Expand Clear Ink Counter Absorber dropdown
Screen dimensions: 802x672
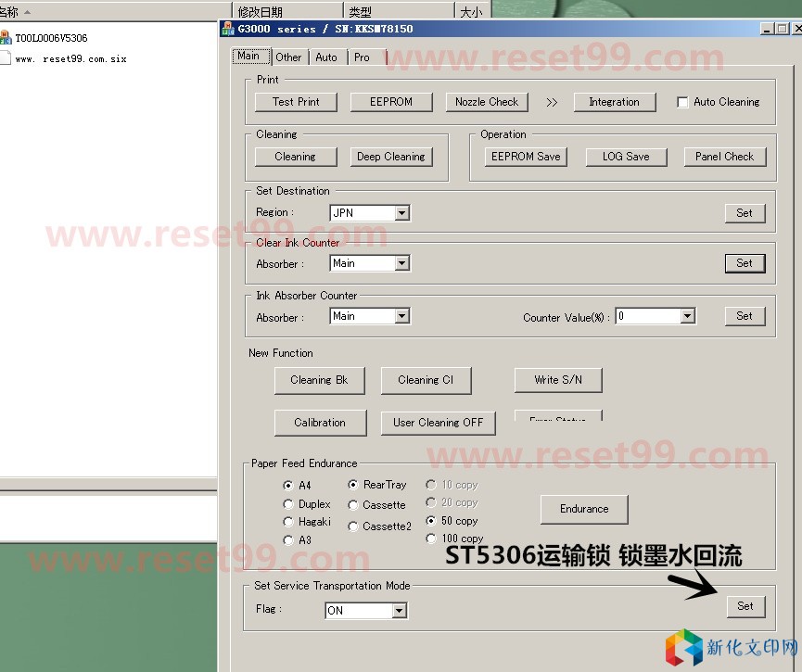(x=401, y=263)
